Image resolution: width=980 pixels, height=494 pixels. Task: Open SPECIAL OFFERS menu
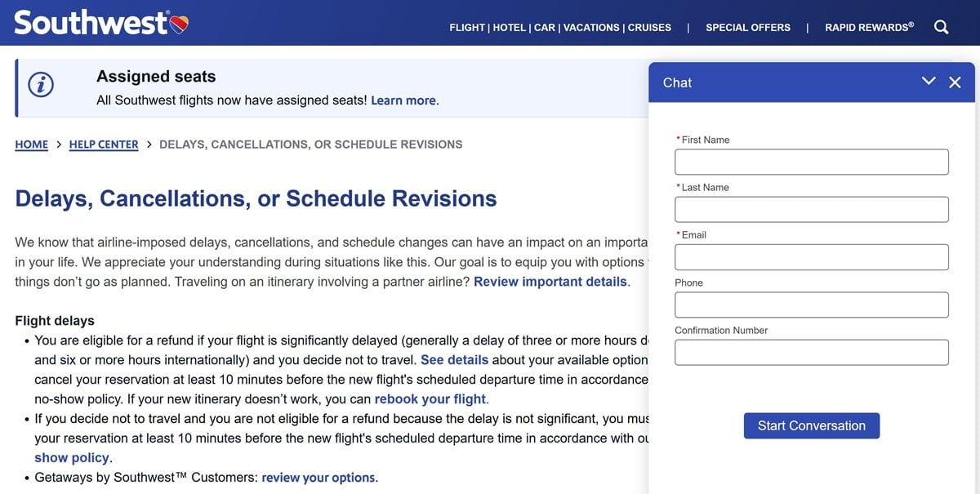(748, 28)
